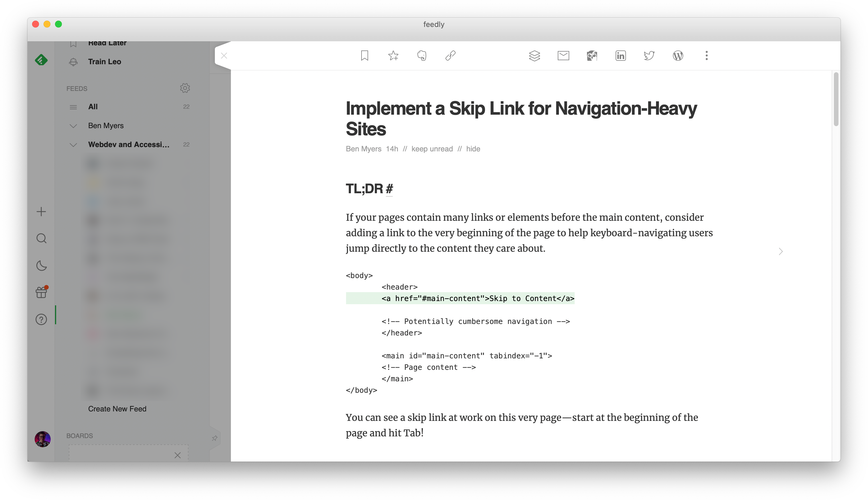868x500 pixels.
Task: Click the Read Later bookmark icon in toolbar
Action: 364,56
